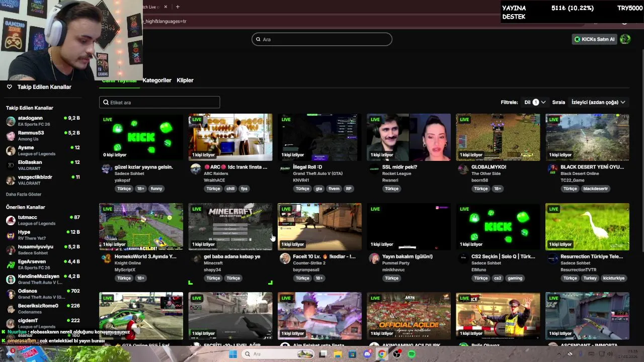Open a new browser tab
Screen dimensions: 644x362
pyautogui.click(x=178, y=7)
